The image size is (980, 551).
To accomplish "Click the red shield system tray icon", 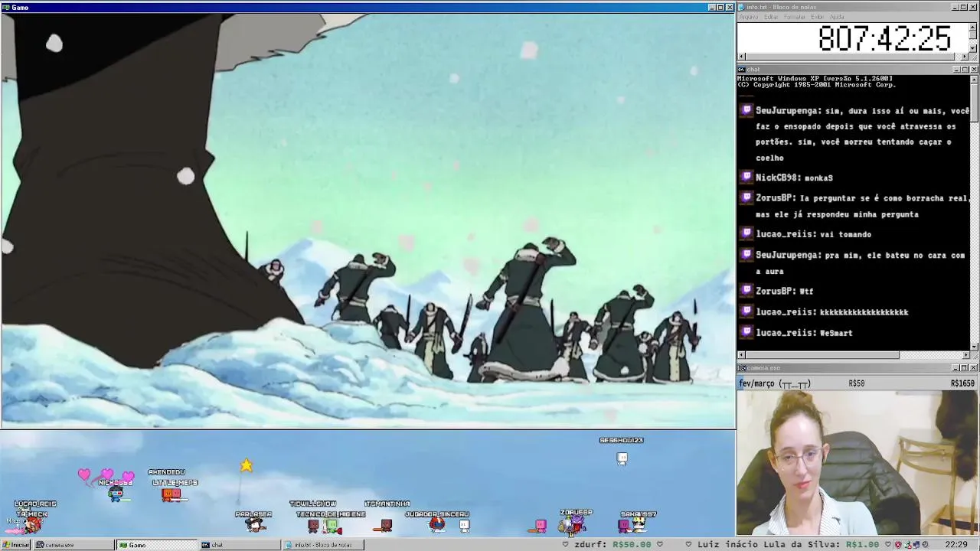I will click(x=898, y=545).
